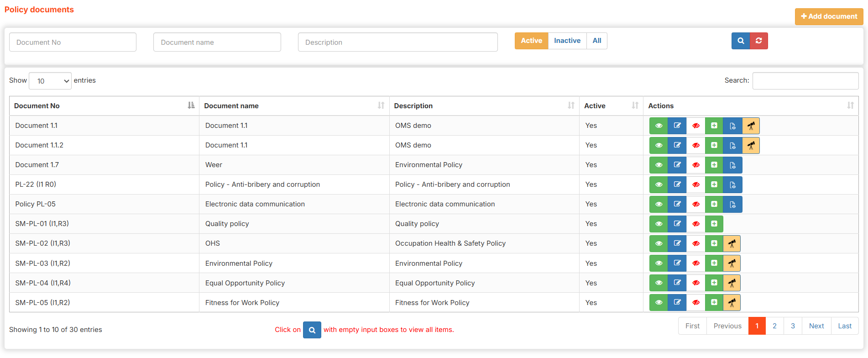This screenshot has width=868, height=358.
Task: Click telescope icon for SM-PL-05 (I1,R2)
Action: 732,302
